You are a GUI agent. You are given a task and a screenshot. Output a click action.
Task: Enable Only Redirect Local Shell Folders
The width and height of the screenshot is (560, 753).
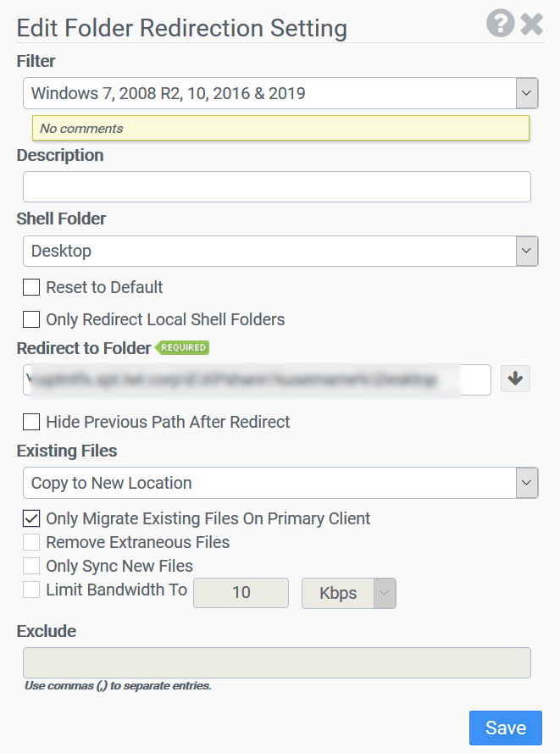point(31,319)
